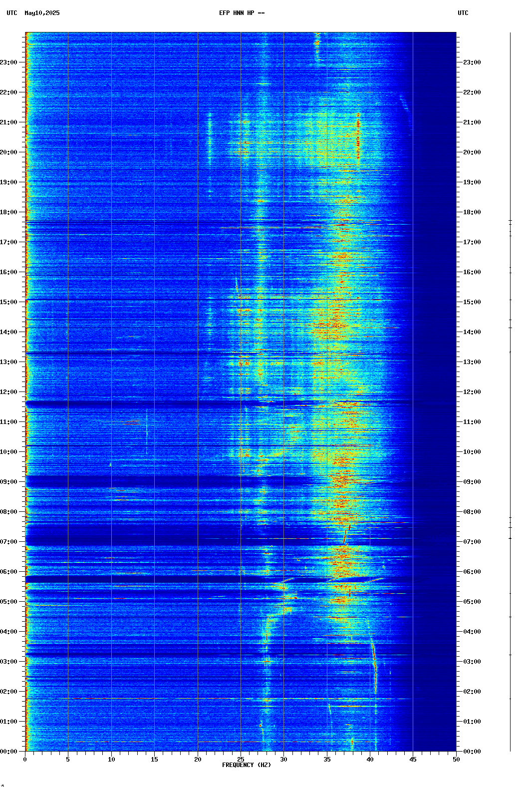The width and height of the screenshot is (532, 791).
Task: Click the left-axis "02:00" time label
Action: [x=8, y=692]
